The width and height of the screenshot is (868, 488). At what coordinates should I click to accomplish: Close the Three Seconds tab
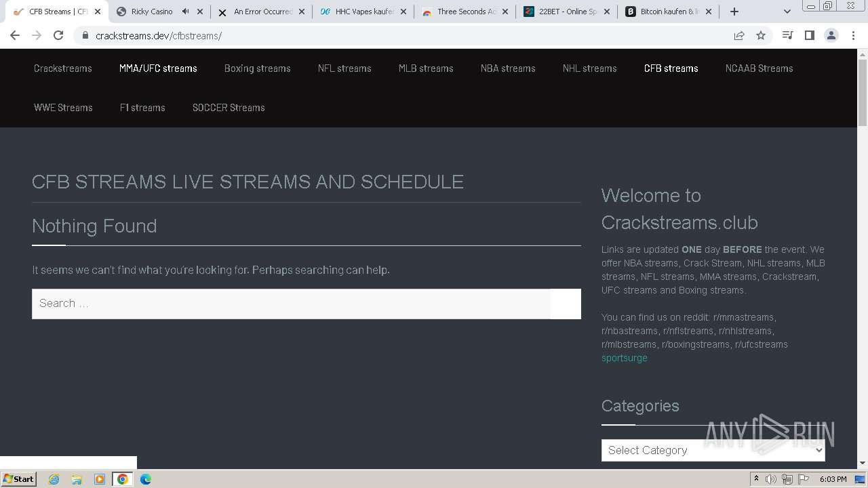505,12
